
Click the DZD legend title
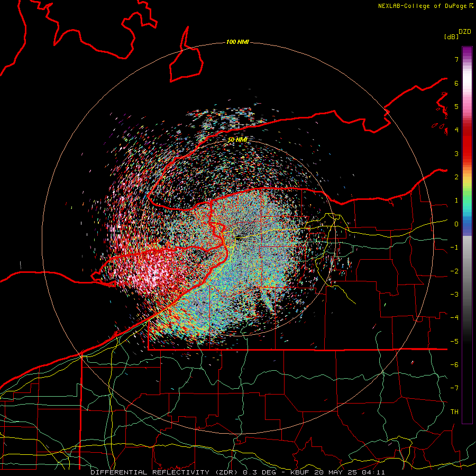point(465,32)
